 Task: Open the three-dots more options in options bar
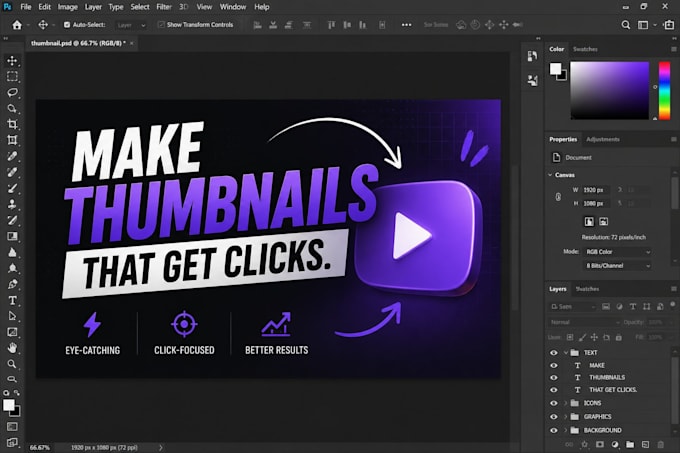pos(406,25)
